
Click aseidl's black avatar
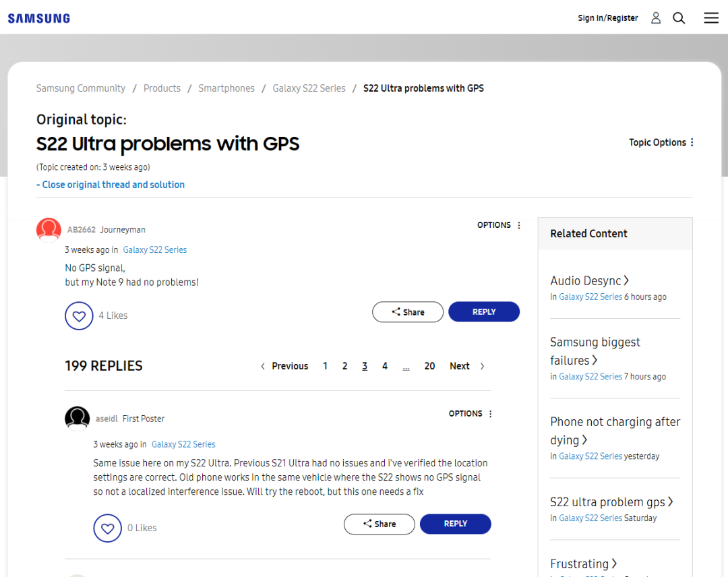coord(77,418)
